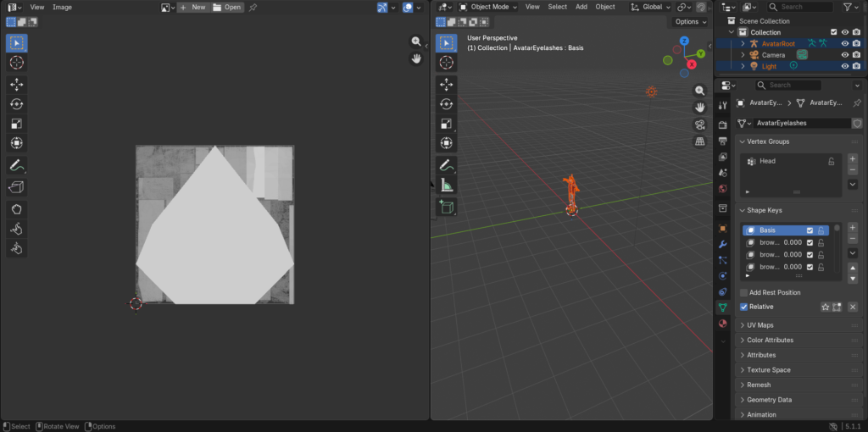The width and height of the screenshot is (868, 432).
Task: Toggle the Basis shape key checkbox
Action: pyautogui.click(x=810, y=230)
